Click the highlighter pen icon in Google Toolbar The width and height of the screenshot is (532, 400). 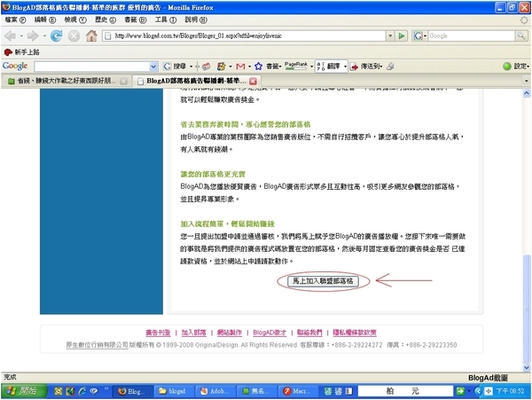[390, 67]
